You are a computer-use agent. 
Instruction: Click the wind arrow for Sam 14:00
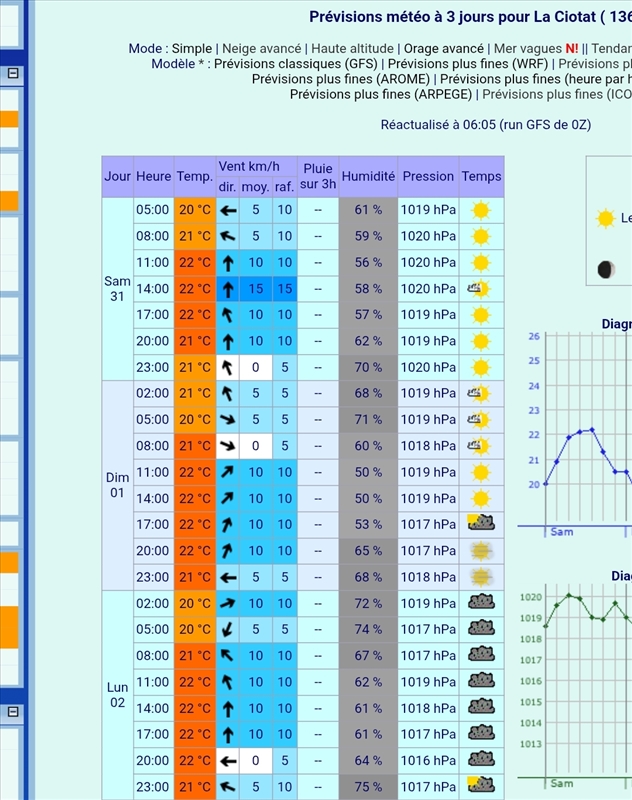pos(228,289)
